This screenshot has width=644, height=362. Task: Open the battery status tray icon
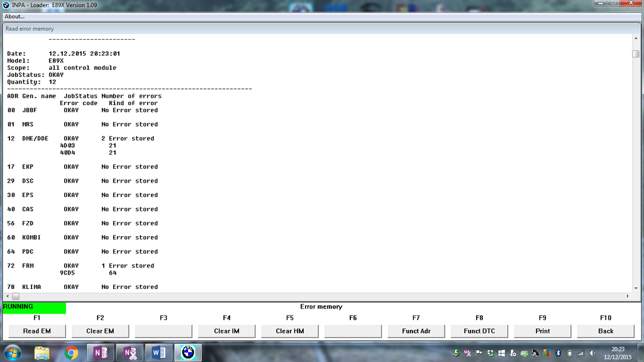(570, 353)
